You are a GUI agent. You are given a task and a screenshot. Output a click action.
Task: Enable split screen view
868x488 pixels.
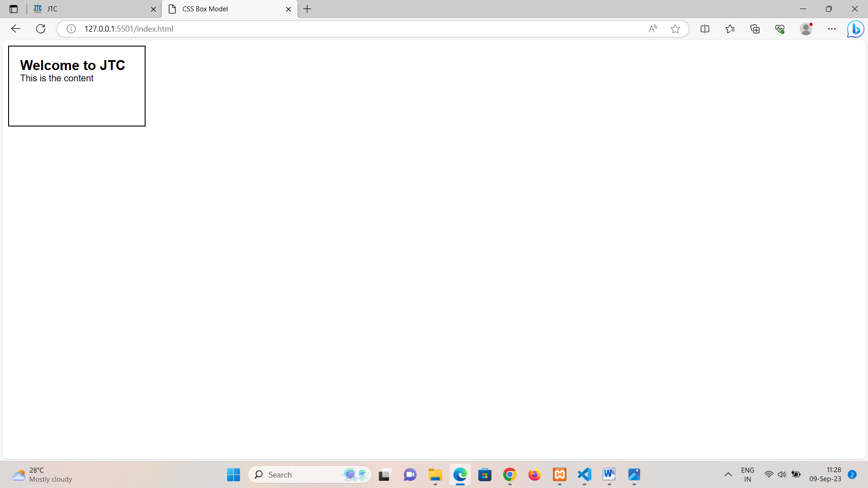tap(705, 29)
